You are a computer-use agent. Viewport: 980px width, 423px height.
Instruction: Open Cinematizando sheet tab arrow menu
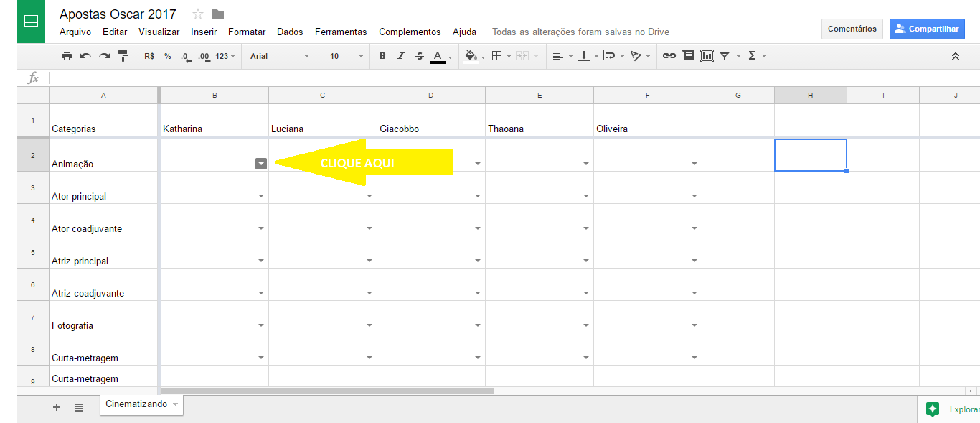click(176, 404)
